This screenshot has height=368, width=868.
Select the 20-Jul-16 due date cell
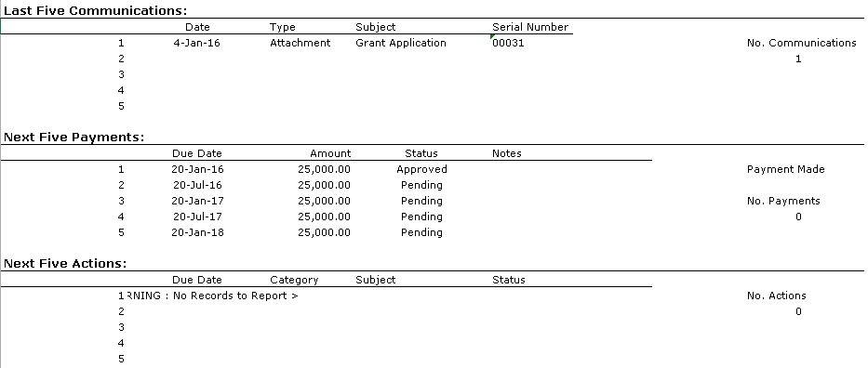coord(197,185)
